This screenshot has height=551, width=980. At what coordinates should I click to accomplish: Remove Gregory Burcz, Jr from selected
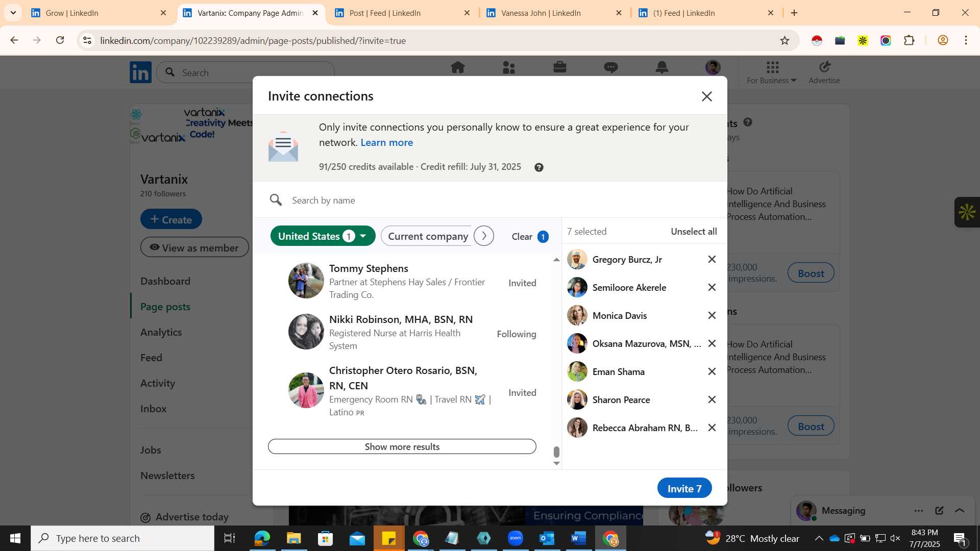click(712, 260)
